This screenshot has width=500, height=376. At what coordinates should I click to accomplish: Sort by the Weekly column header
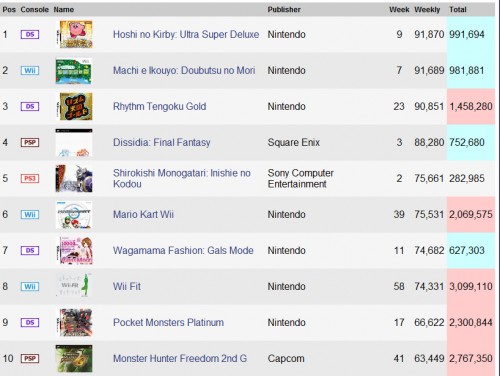click(x=427, y=10)
